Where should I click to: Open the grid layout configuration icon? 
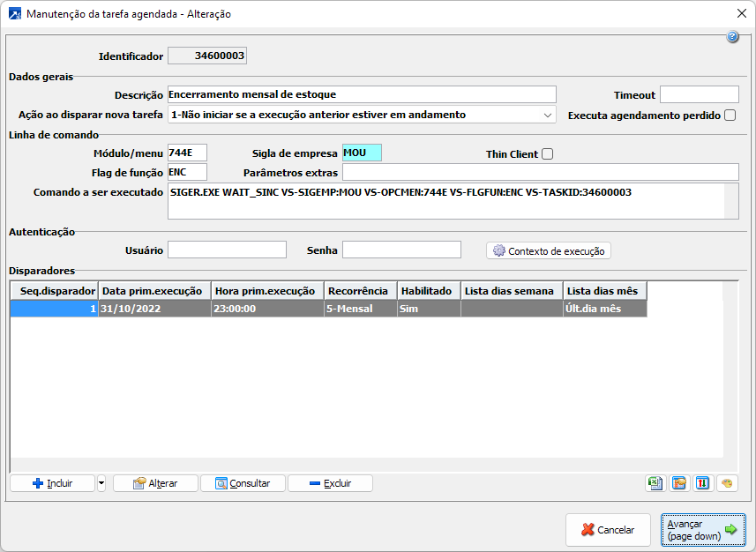[679, 483]
